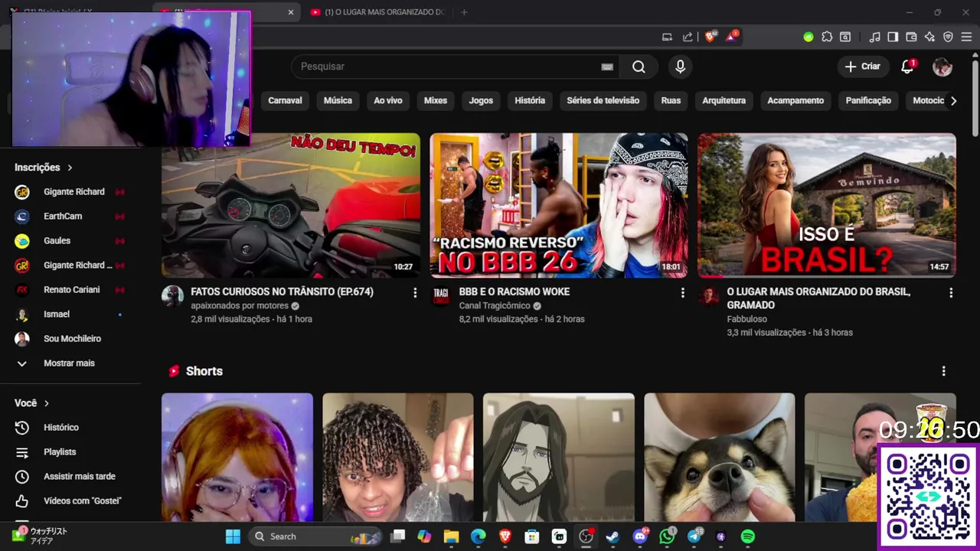
Task: Select the Música category chip
Action: pyautogui.click(x=338, y=100)
